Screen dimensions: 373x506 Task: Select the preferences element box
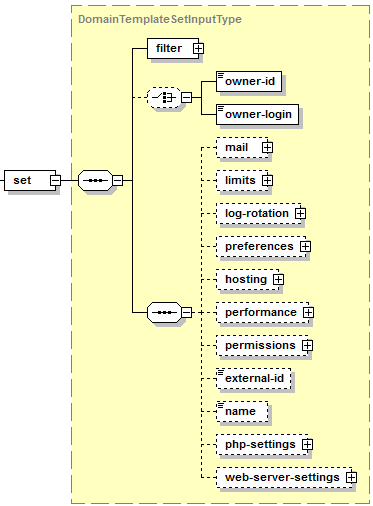click(261, 247)
